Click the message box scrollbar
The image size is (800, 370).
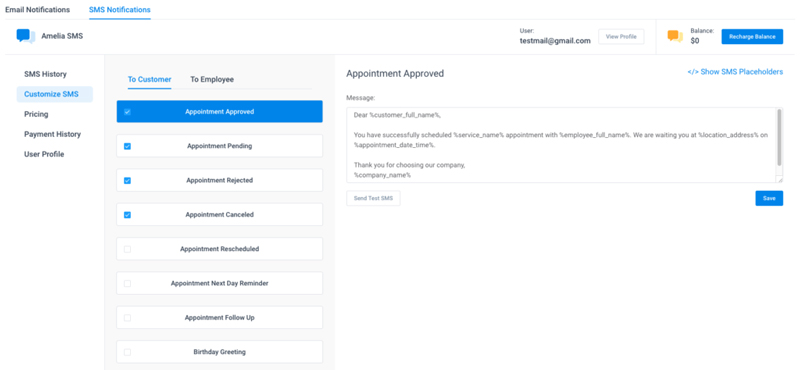tap(779, 137)
